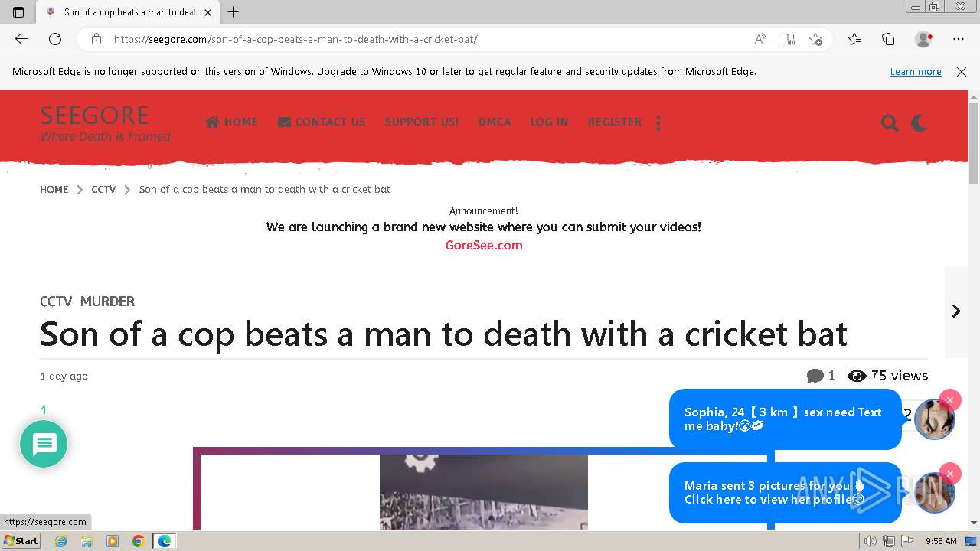980x551 pixels.
Task: Reload the current page
Action: (55, 39)
